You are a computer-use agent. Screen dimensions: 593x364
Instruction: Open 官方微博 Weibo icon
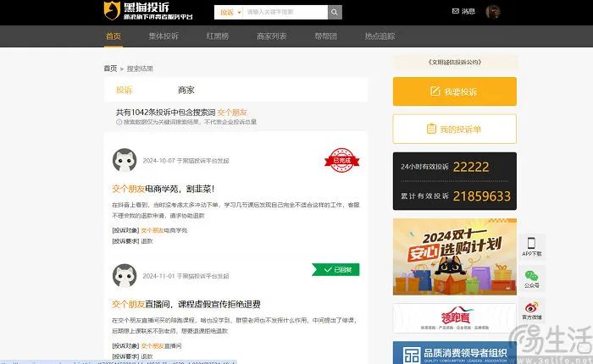point(531,310)
